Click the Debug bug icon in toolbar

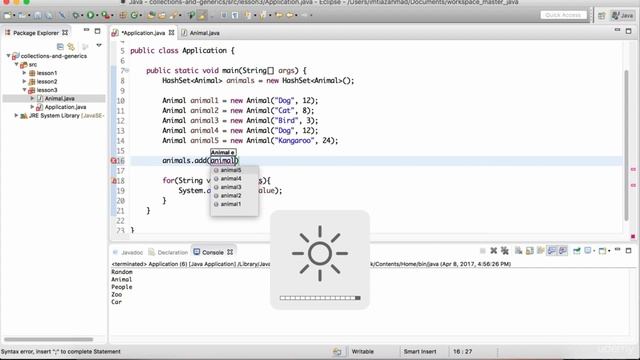[76, 15]
